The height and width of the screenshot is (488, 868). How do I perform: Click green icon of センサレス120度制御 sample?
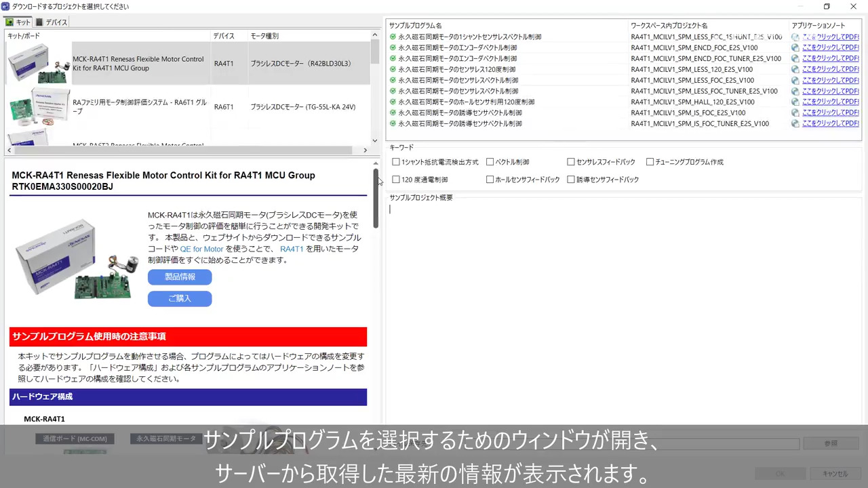(393, 69)
